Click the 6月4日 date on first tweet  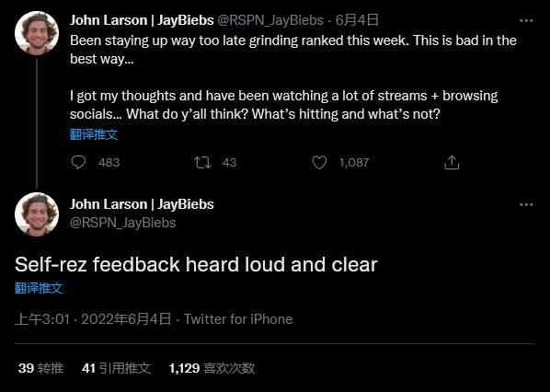click(357, 20)
